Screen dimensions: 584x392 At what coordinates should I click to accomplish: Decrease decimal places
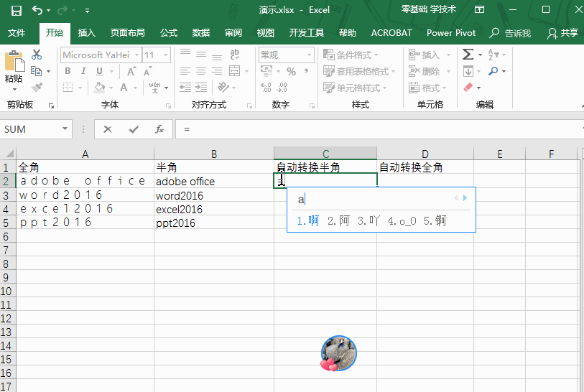pos(282,88)
